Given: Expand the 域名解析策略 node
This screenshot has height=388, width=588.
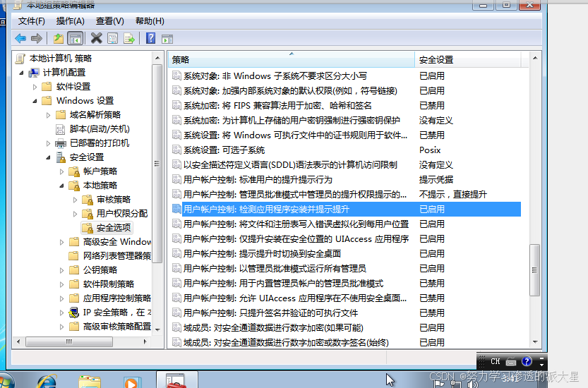Looking at the screenshot, I should tap(49, 115).
